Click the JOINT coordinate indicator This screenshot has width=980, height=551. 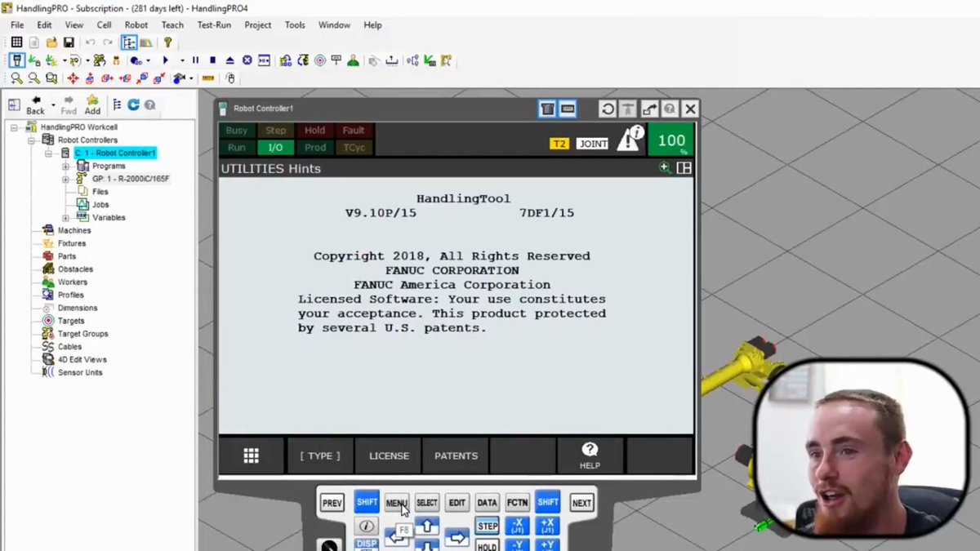tap(593, 144)
